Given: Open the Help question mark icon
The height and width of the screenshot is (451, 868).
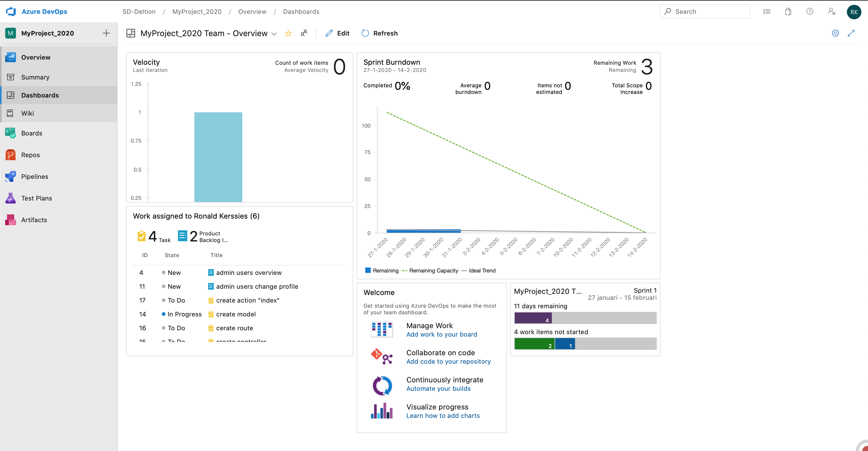Looking at the screenshot, I should 810,11.
